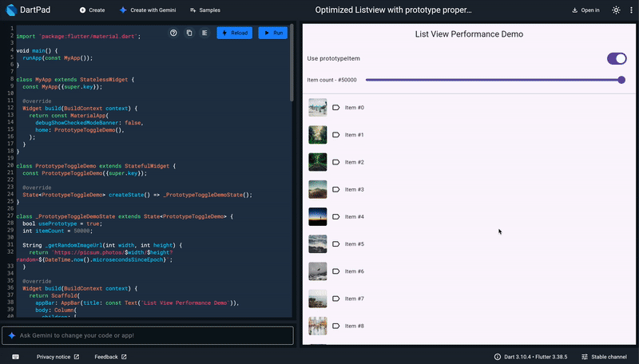Format code with the format icon
This screenshot has width=639, height=364.
(x=204, y=33)
